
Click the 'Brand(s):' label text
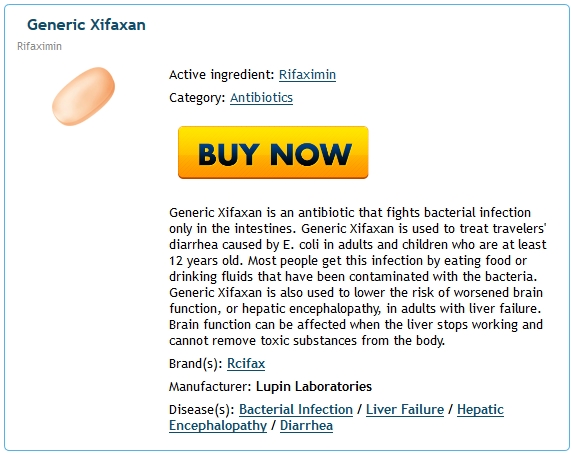coord(196,364)
